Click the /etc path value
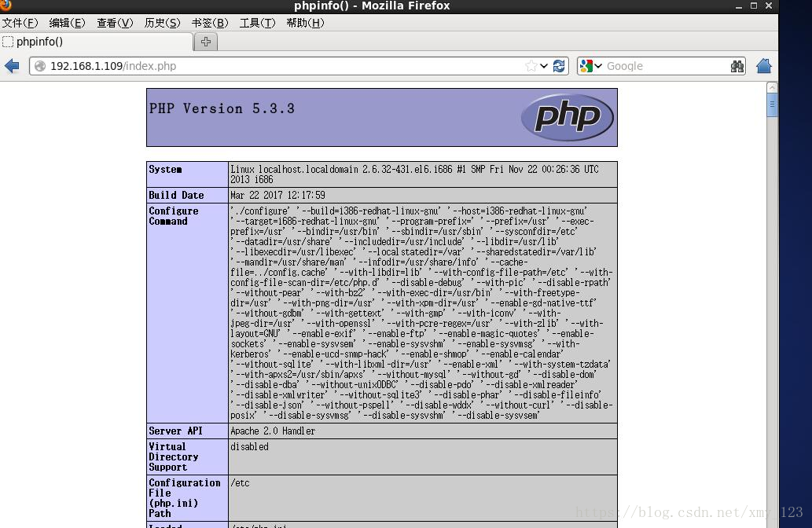Image resolution: width=812 pixels, height=528 pixels. 240,483
